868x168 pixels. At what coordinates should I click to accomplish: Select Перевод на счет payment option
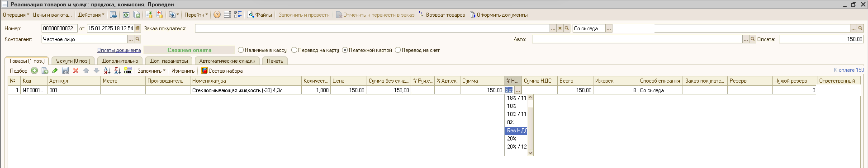(417, 50)
